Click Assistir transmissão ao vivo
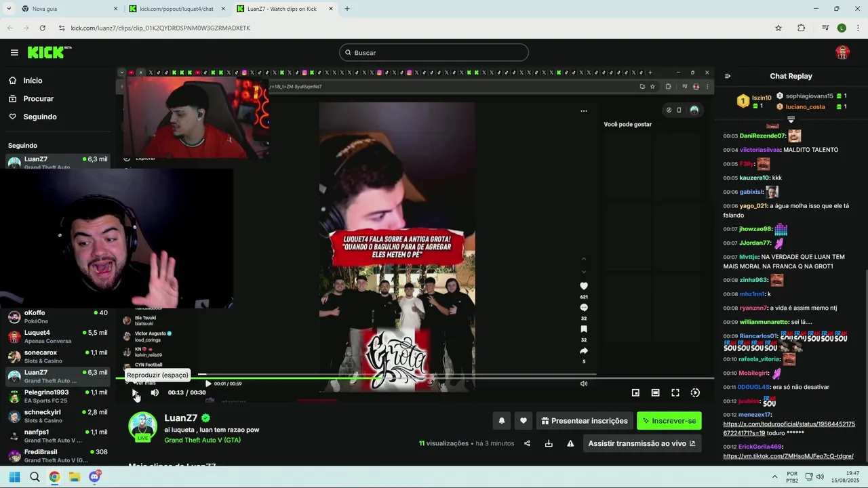 click(x=642, y=443)
